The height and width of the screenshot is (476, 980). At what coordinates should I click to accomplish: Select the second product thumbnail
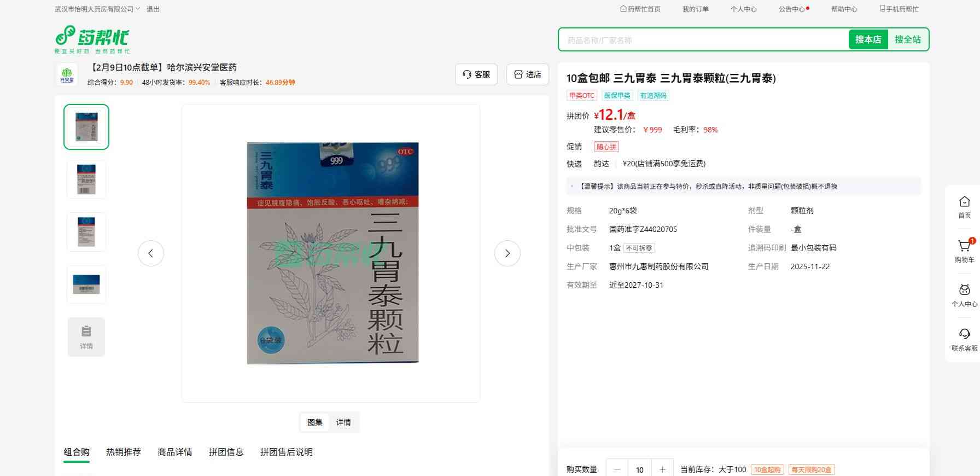86,179
